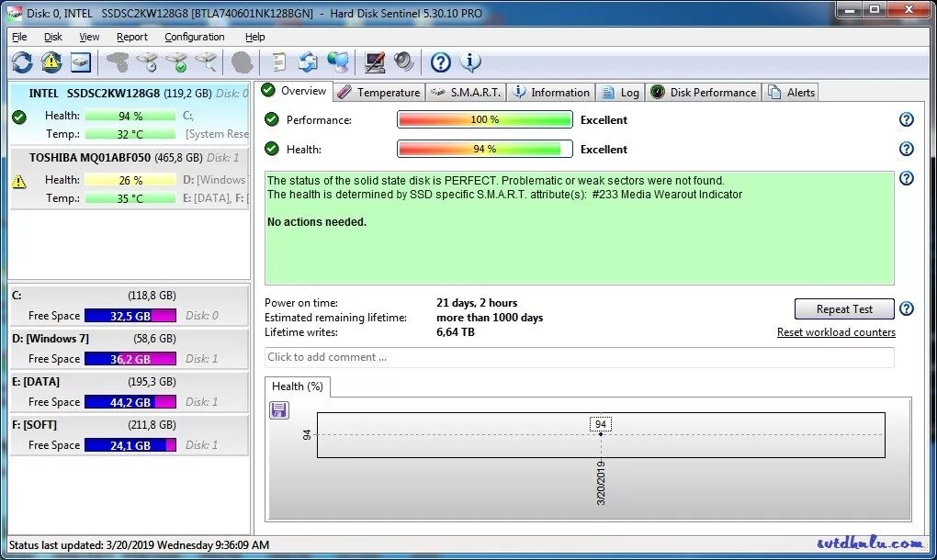Screen dimensions: 937x560
Task: Click the help icon next to Repeat Test
Action: (907, 308)
